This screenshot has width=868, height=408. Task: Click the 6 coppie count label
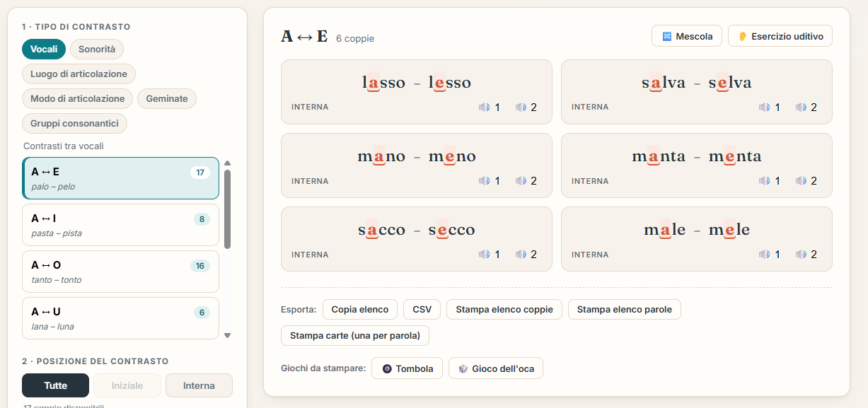pos(355,38)
